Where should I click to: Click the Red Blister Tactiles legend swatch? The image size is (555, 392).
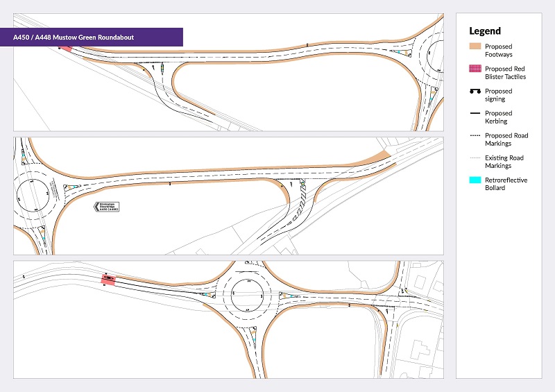coord(475,69)
